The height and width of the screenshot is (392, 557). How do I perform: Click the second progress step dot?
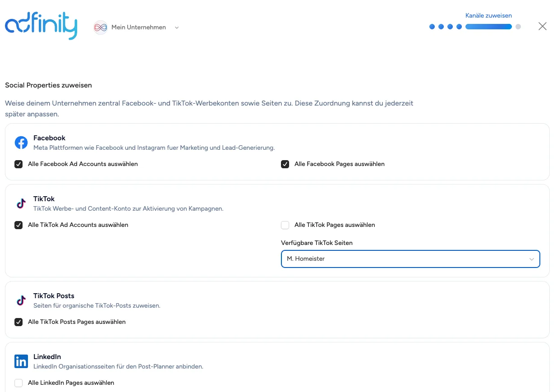[x=441, y=27]
